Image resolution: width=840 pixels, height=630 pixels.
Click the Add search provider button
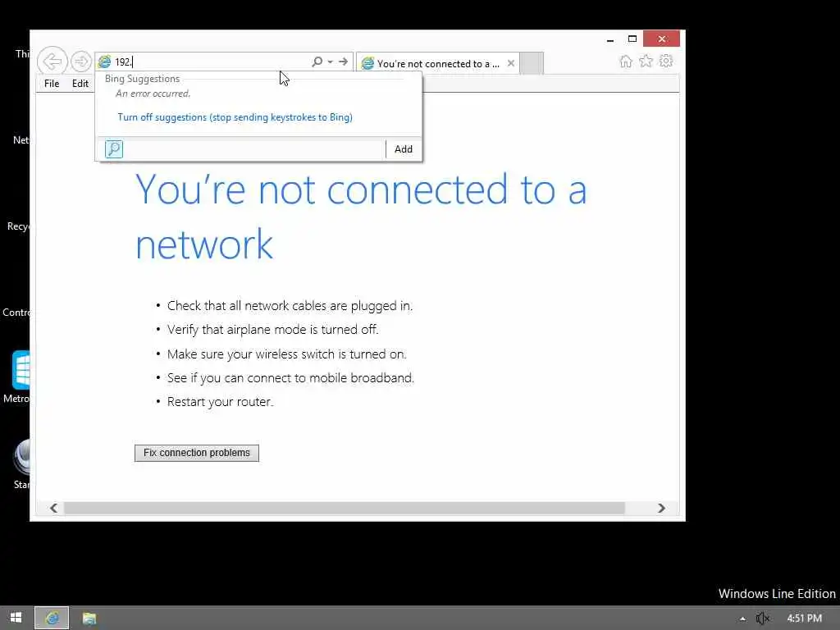[x=404, y=149]
